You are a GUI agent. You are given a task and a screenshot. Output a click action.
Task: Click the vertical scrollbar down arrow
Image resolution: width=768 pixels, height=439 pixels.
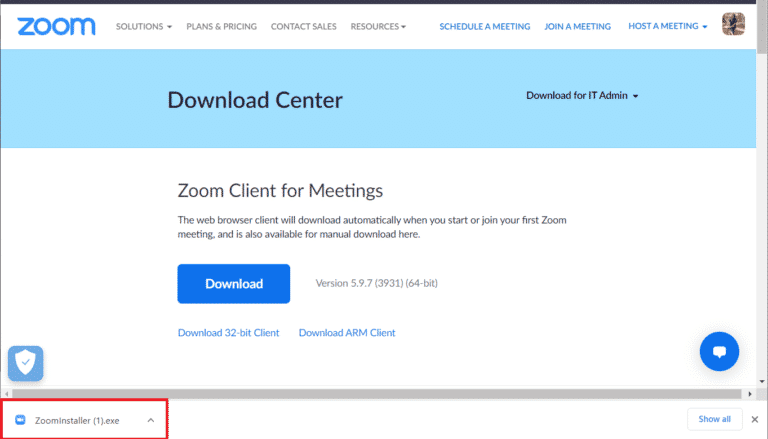tap(762, 381)
